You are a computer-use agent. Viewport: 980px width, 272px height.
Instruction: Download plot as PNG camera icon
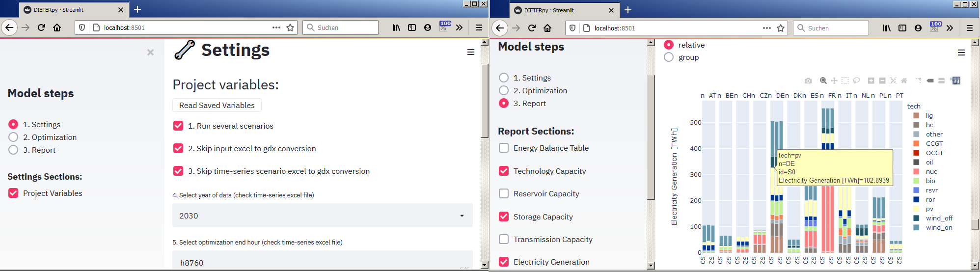[x=808, y=81]
